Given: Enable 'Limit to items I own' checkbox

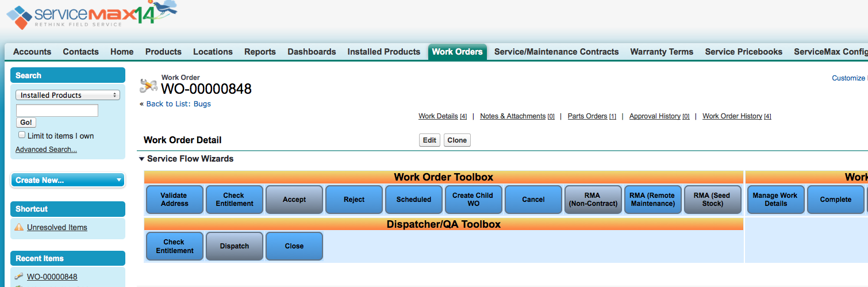Looking at the screenshot, I should point(22,135).
